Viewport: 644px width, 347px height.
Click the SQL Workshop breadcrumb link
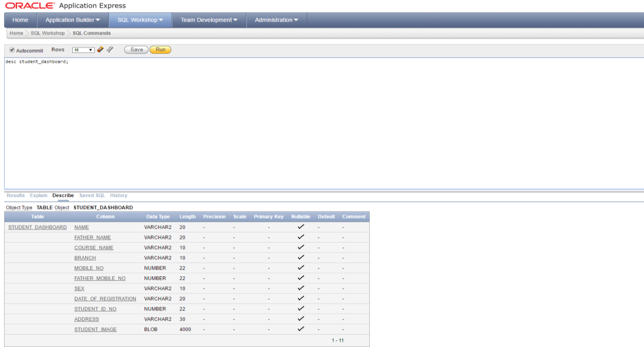[x=47, y=33]
